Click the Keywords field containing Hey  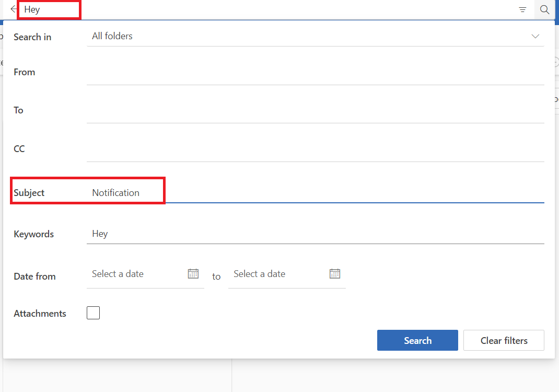click(x=315, y=234)
